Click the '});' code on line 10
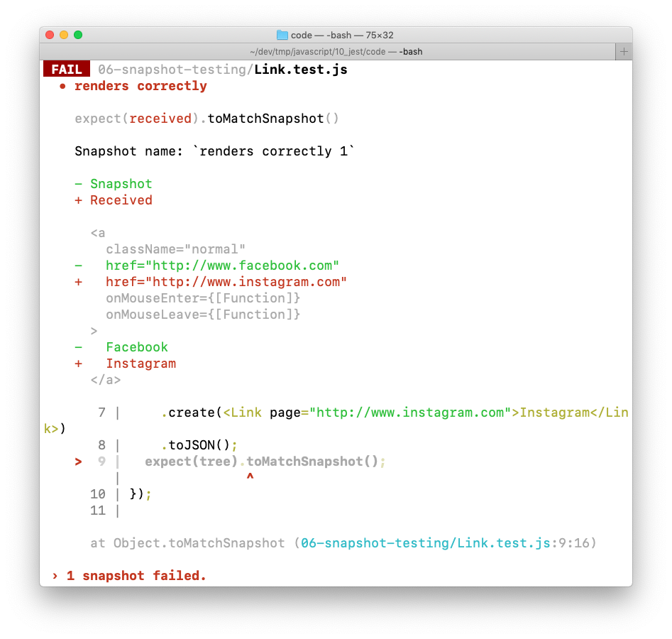This screenshot has height=639, width=672. pos(141,494)
